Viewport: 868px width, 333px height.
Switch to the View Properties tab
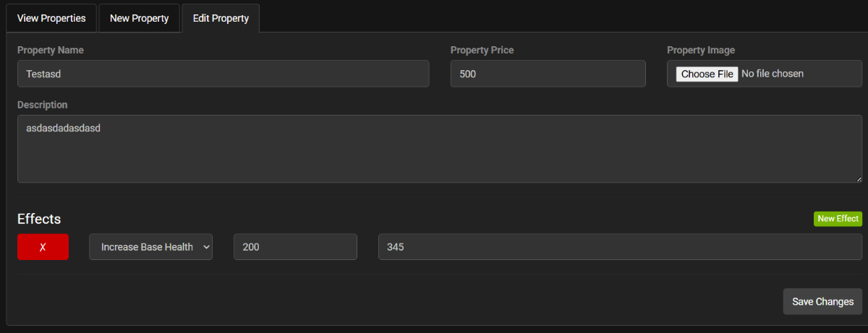coord(51,18)
